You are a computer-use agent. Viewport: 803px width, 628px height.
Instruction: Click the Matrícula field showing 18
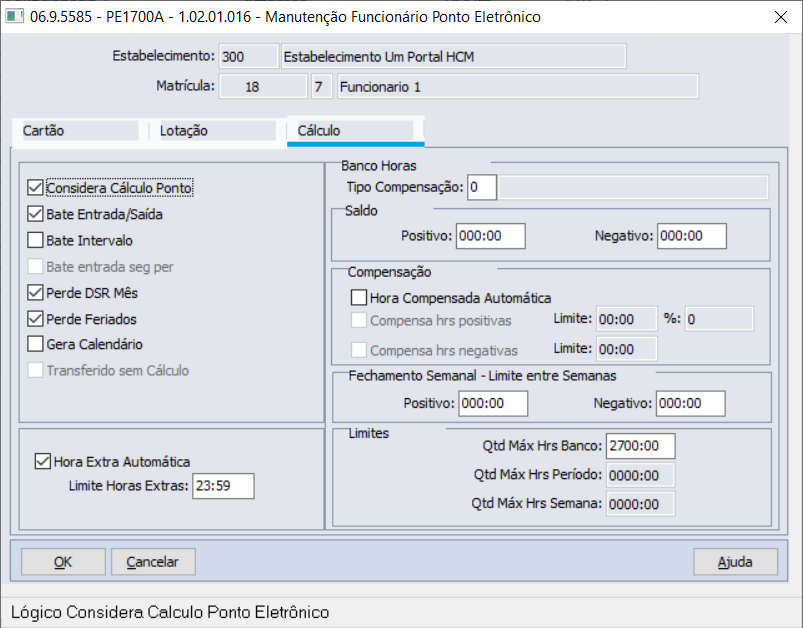pos(263,86)
